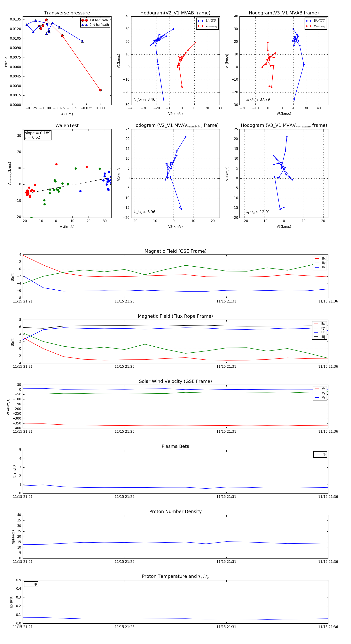Click the 'WalenTest' plot title
The height and width of the screenshot is (644, 351).
(x=67, y=125)
